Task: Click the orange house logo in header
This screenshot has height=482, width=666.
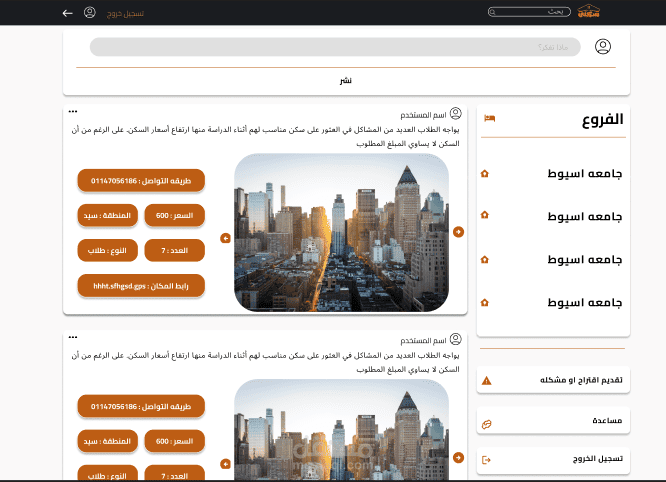Action: click(x=589, y=11)
